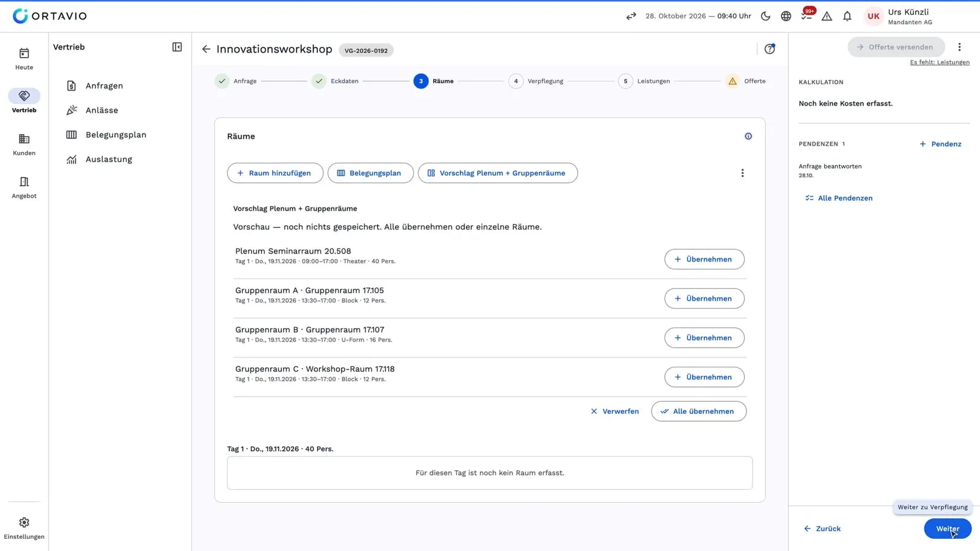The width and height of the screenshot is (980, 551).
Task: Open the language globe icon
Action: [x=786, y=16]
